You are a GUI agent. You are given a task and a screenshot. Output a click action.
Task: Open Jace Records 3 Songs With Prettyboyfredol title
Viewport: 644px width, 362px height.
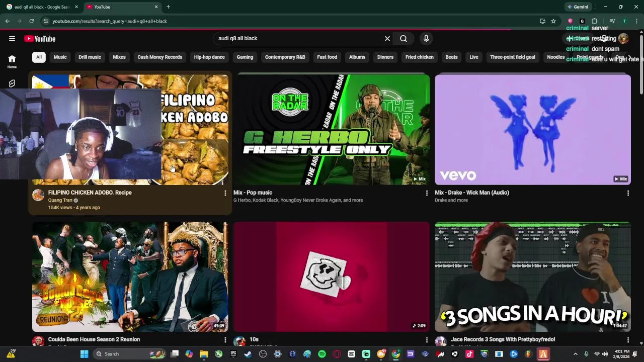coord(503,339)
